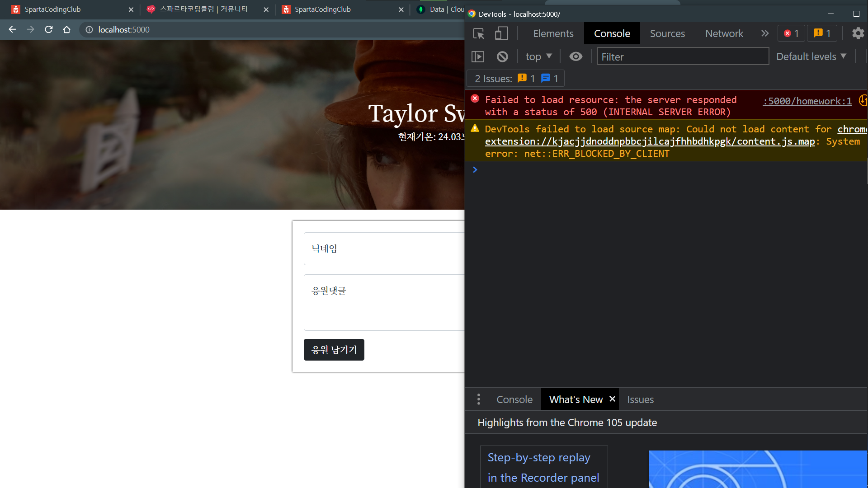The width and height of the screenshot is (868, 488).
Task: Reload the localhost page
Action: pos(49,29)
